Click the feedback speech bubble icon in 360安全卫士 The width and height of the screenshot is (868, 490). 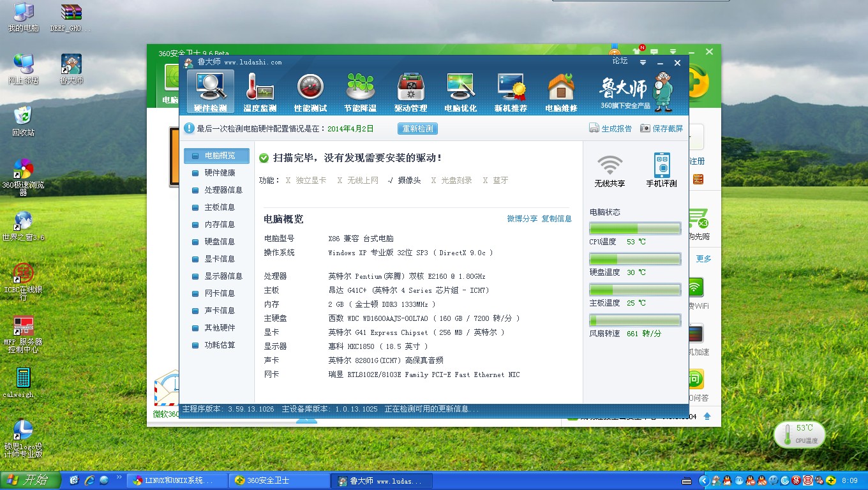point(654,51)
